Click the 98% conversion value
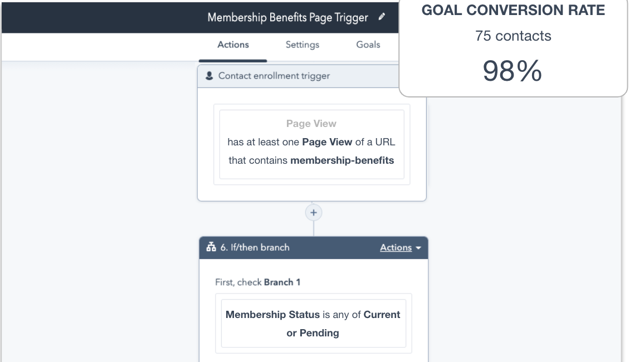The width and height of the screenshot is (644, 362). [512, 71]
